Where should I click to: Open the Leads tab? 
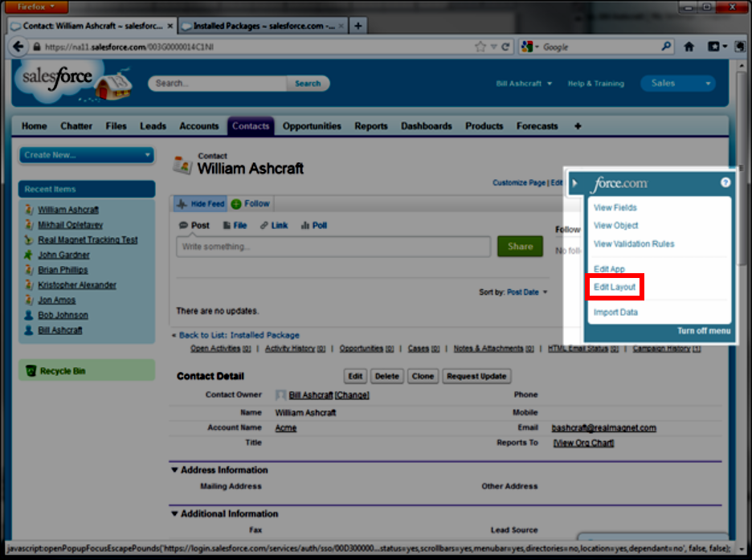point(153,126)
